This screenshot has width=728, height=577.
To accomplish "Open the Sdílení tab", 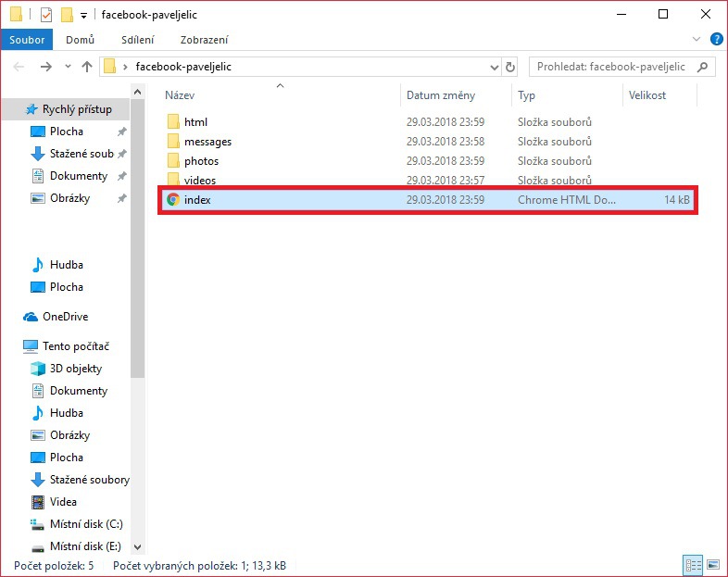I will tap(137, 40).
